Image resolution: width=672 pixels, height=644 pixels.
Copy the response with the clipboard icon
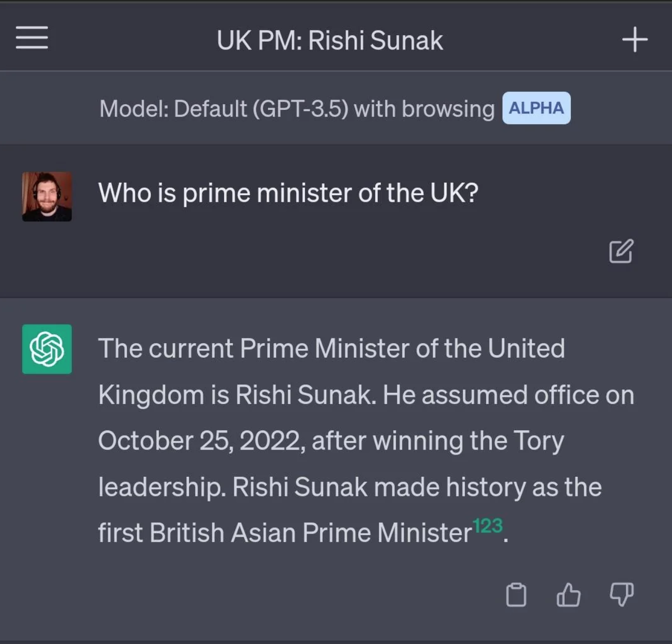[516, 595]
